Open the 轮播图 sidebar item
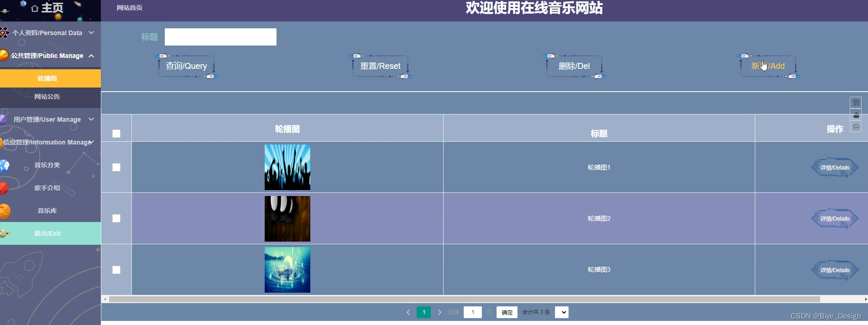868x325 pixels. coord(50,78)
